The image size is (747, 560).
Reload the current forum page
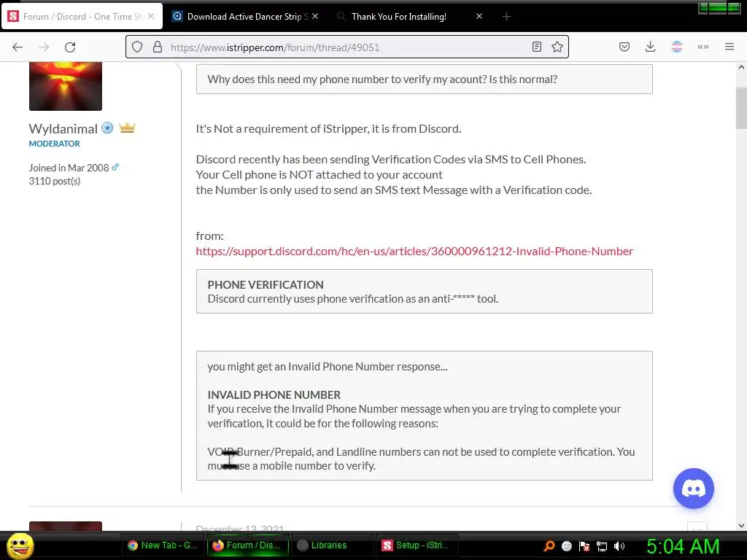(x=70, y=47)
